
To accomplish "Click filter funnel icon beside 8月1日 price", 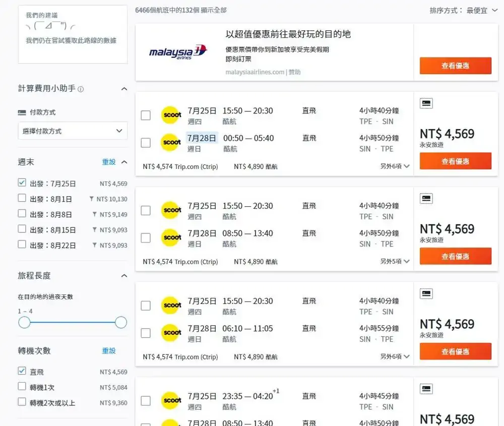I will 92,199.
